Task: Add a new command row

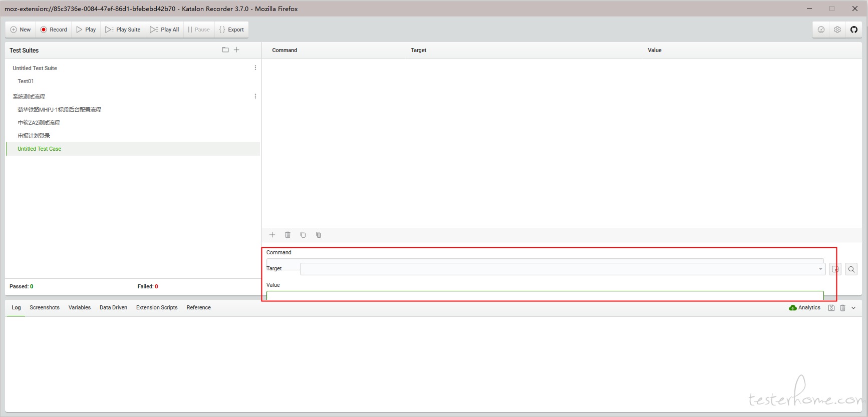Action: pyautogui.click(x=272, y=235)
